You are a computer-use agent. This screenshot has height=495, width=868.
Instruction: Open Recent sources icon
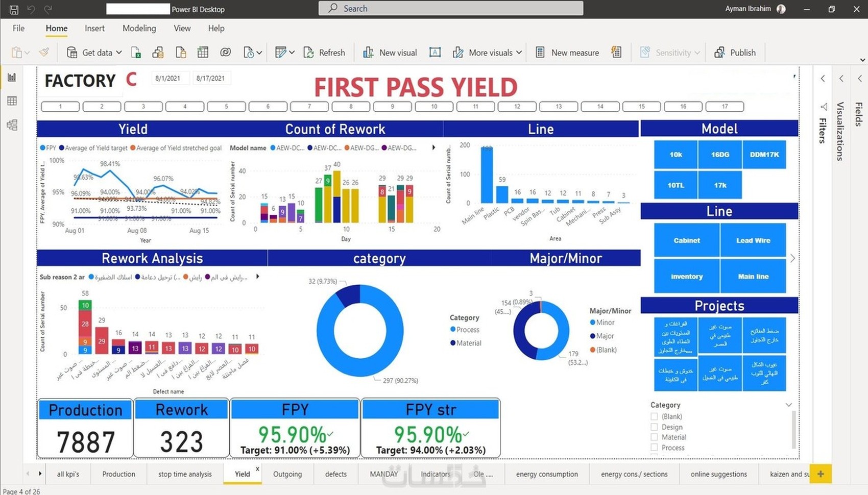(x=249, y=53)
